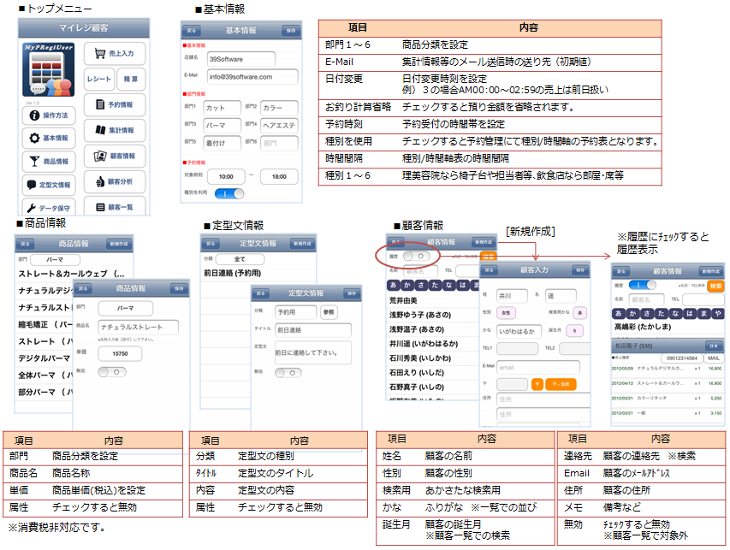Viewport: 730px width, 550px height.
Task: Toggle 種別を利用 switch in 基本情報
Action: (x=229, y=194)
